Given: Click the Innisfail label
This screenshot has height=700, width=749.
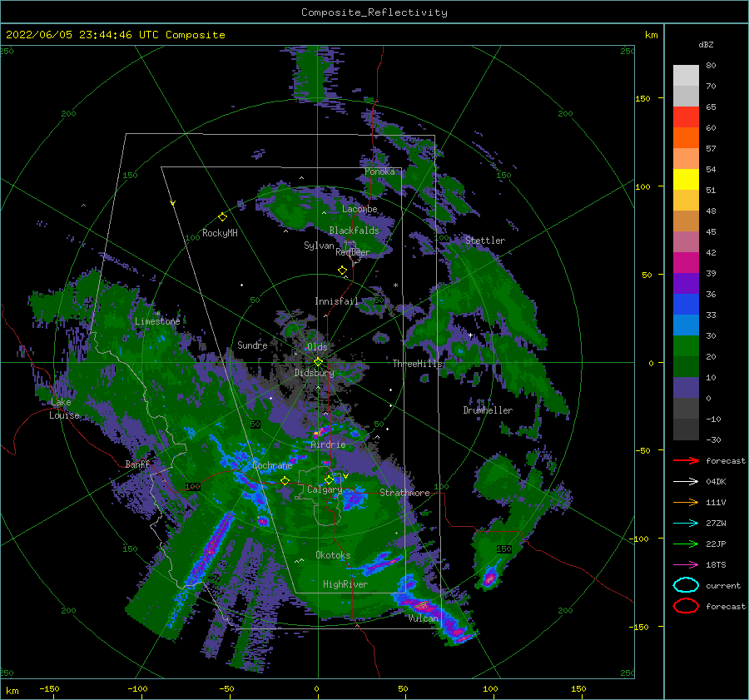Looking at the screenshot, I should 336,301.
